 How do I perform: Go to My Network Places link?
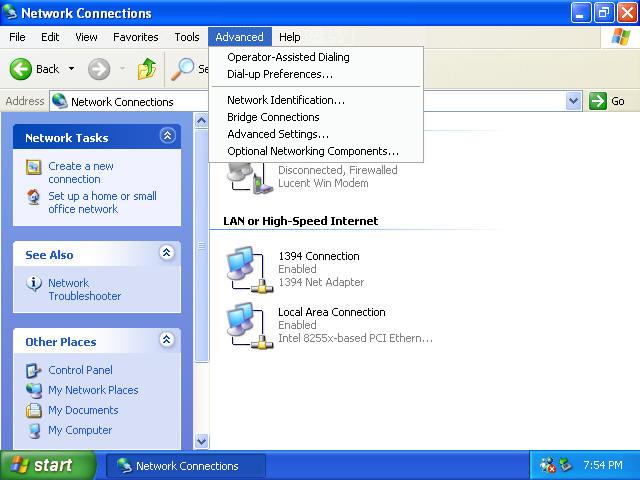[93, 390]
